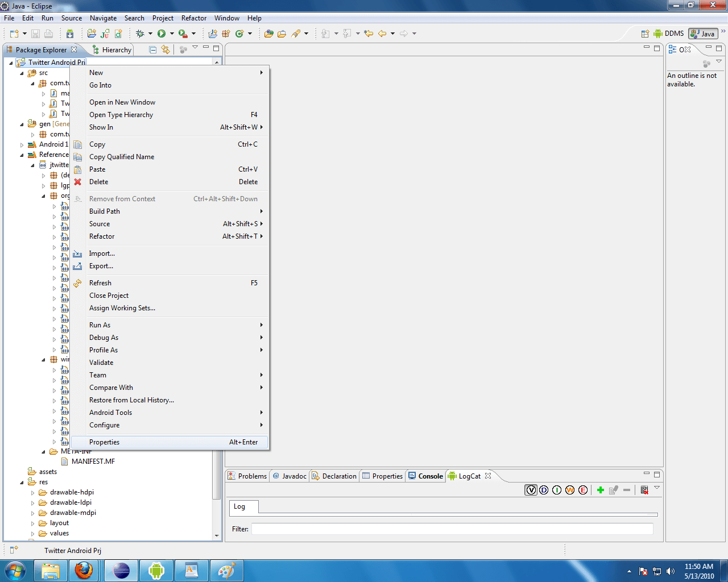Toggle the Warning (W) LogCat filter

pyautogui.click(x=570, y=490)
